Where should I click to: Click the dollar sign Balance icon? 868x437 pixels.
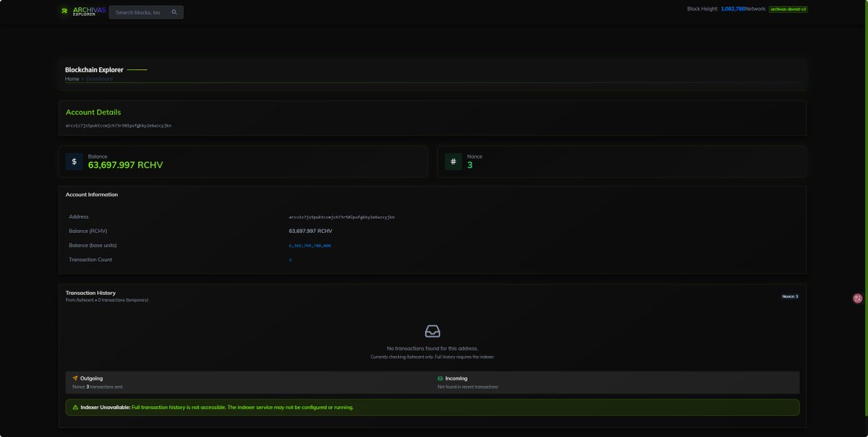pos(74,161)
